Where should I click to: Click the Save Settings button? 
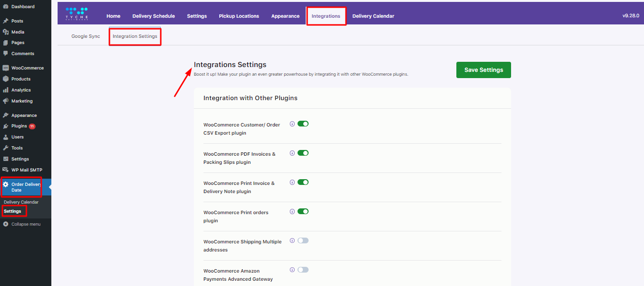(x=484, y=70)
